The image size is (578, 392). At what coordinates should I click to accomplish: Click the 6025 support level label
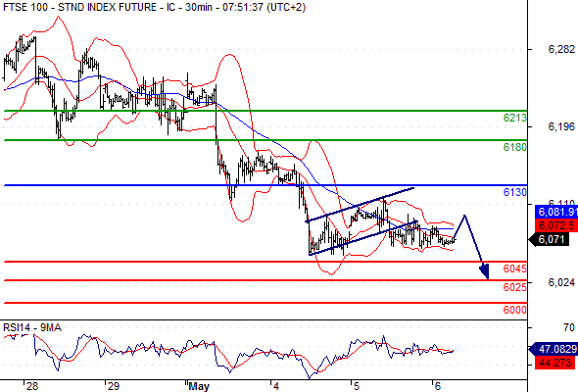coord(514,287)
